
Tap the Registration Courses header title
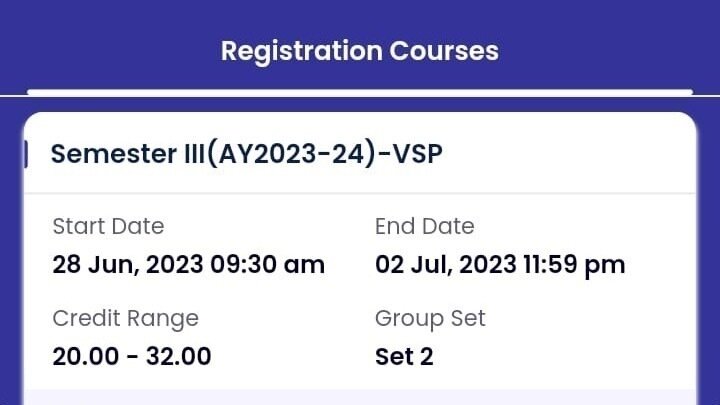(x=359, y=50)
